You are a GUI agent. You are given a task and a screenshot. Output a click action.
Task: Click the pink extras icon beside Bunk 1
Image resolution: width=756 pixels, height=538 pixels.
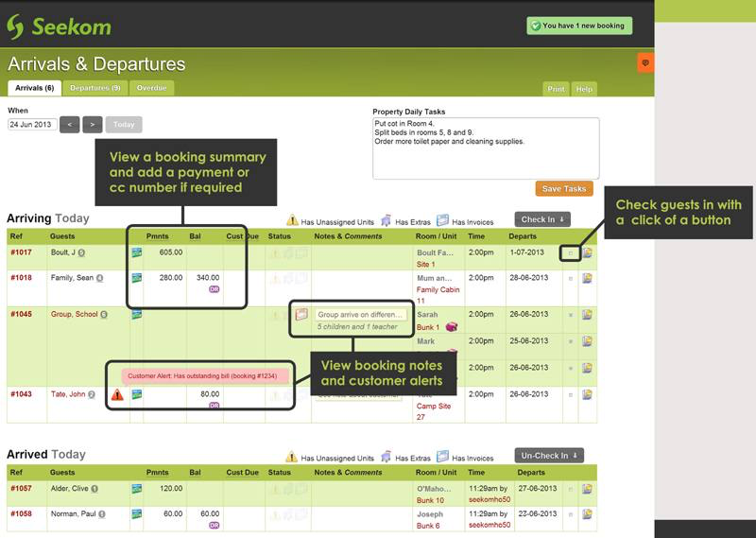click(x=452, y=327)
